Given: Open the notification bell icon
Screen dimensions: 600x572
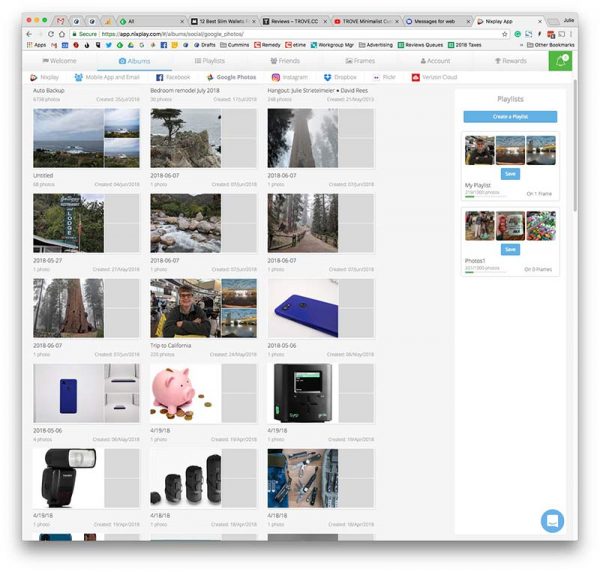Looking at the screenshot, I should [x=560, y=60].
